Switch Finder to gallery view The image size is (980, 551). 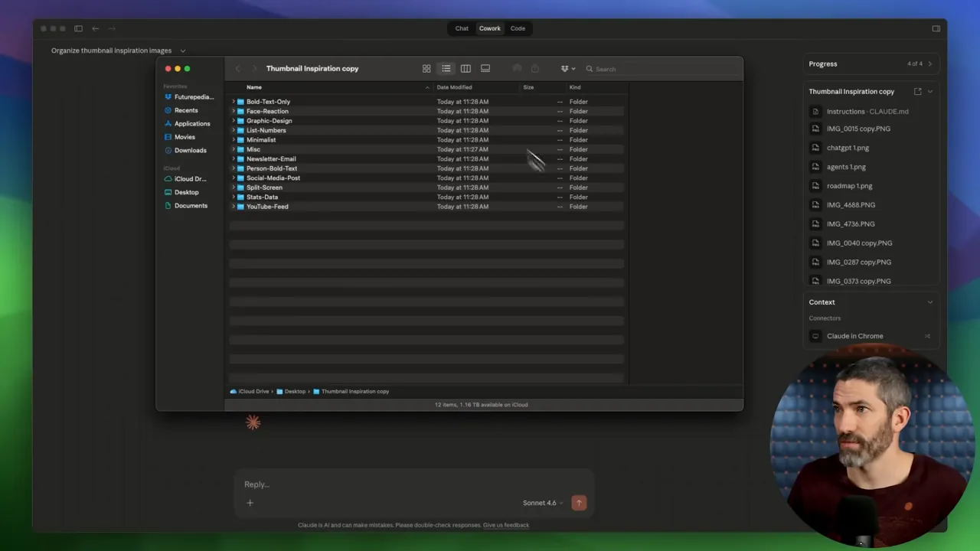pyautogui.click(x=485, y=69)
